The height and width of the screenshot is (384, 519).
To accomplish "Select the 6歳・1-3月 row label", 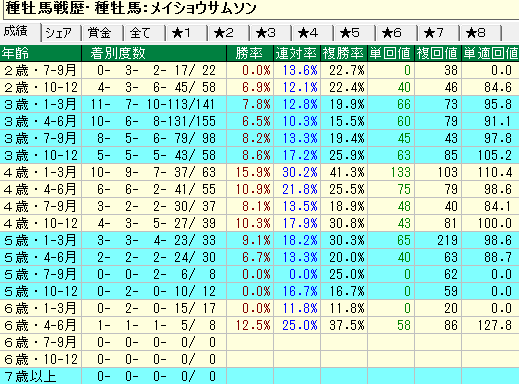I will point(41,308).
